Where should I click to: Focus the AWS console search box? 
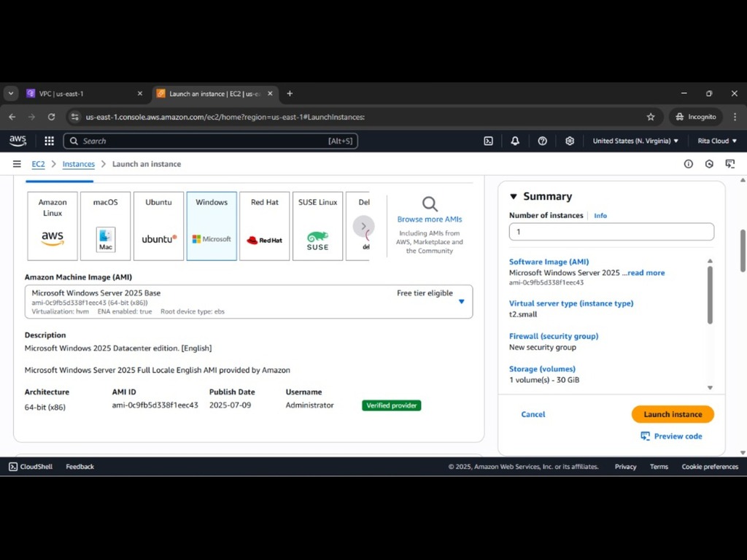[211, 141]
